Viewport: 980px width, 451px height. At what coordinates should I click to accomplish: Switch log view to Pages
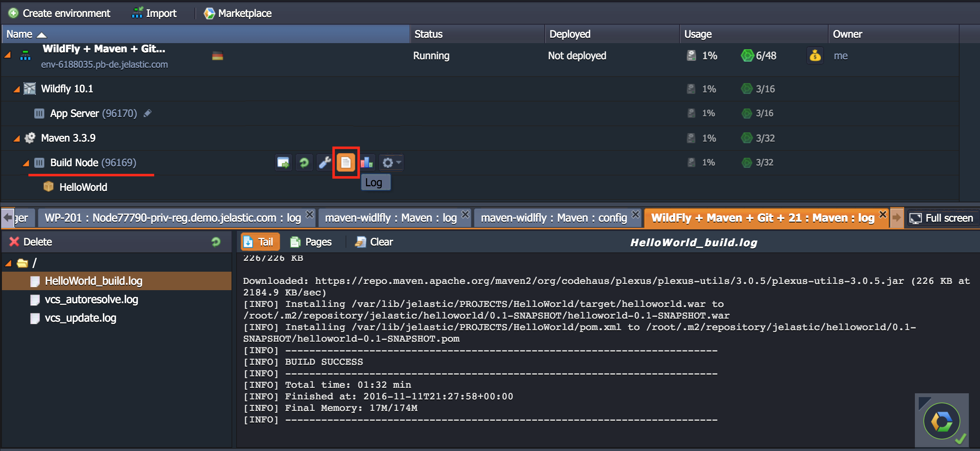coord(311,242)
